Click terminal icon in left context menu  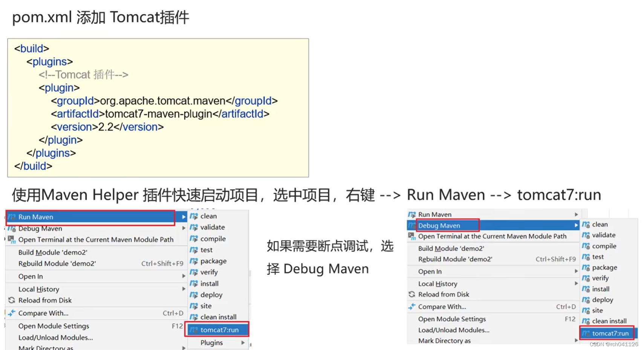click(x=12, y=239)
